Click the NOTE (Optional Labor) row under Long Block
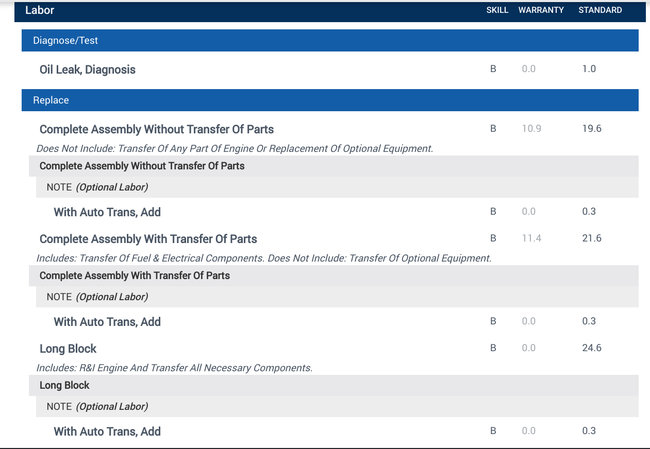 (x=97, y=407)
